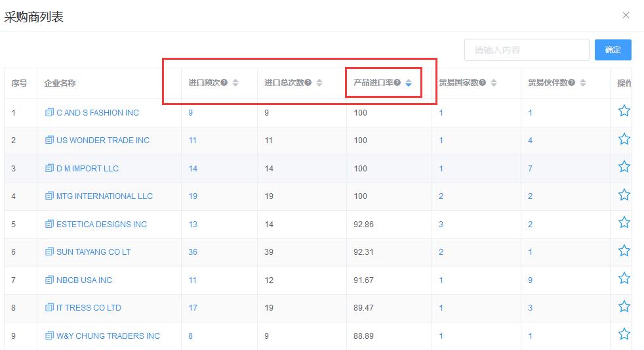Click help icon next to 贸易伙伴数 header
The height and width of the screenshot is (350, 644).
[x=572, y=83]
